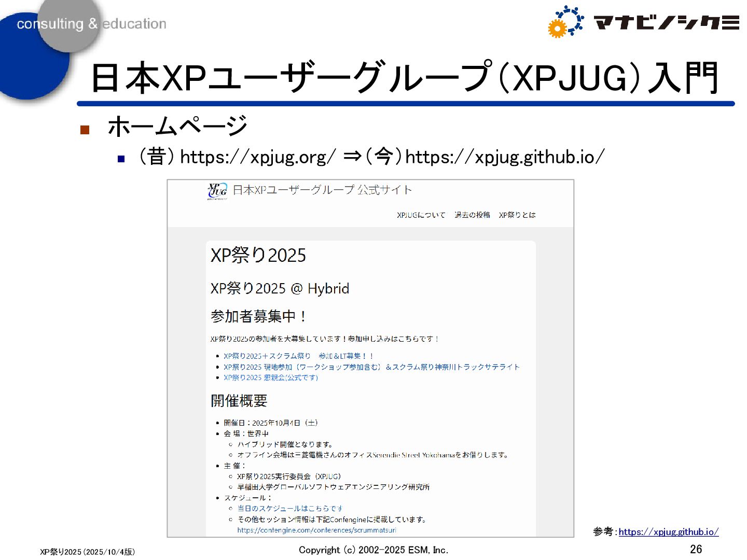Click the current URL https://xpjug.github.io/ in the bullet
The height and width of the screenshot is (560, 747).
click(x=505, y=157)
